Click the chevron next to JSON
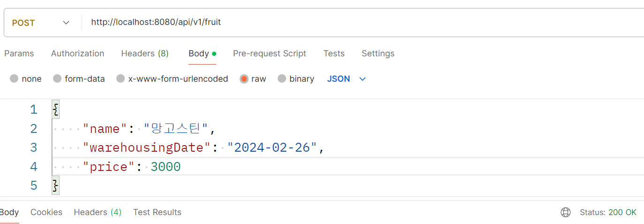 [x=362, y=79]
